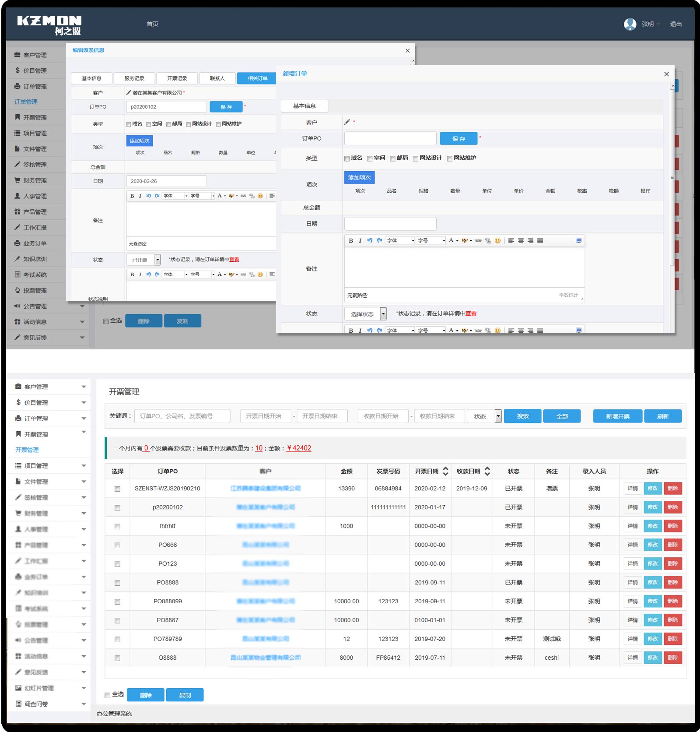The height and width of the screenshot is (732, 700).
Task: Expand the 调查问卷 sidebar menu arrow
Action: point(83,704)
